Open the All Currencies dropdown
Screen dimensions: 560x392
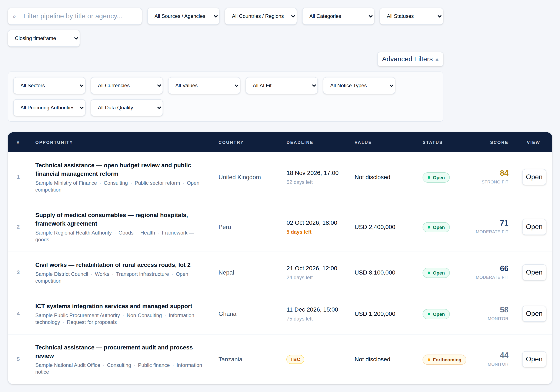click(127, 86)
